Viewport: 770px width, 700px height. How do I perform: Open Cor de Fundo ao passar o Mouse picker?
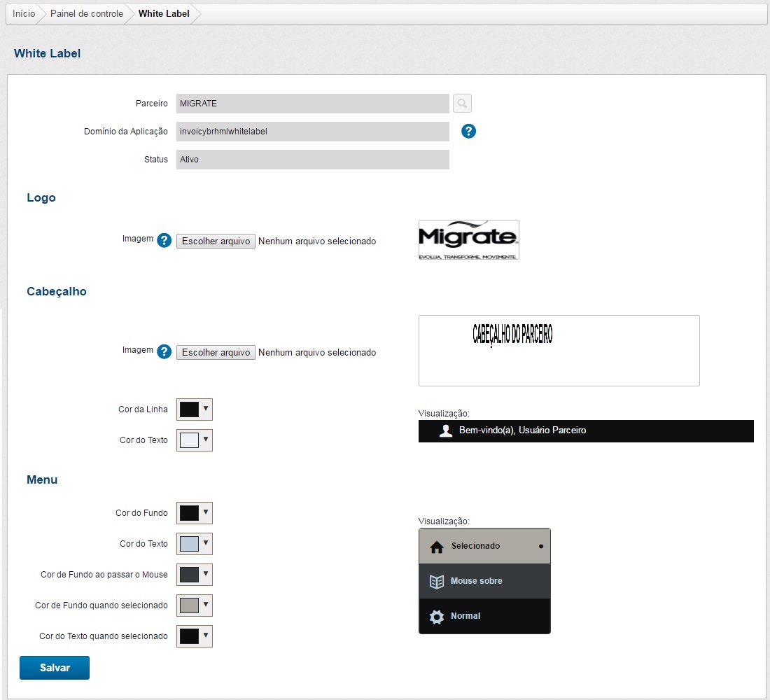coord(194,575)
